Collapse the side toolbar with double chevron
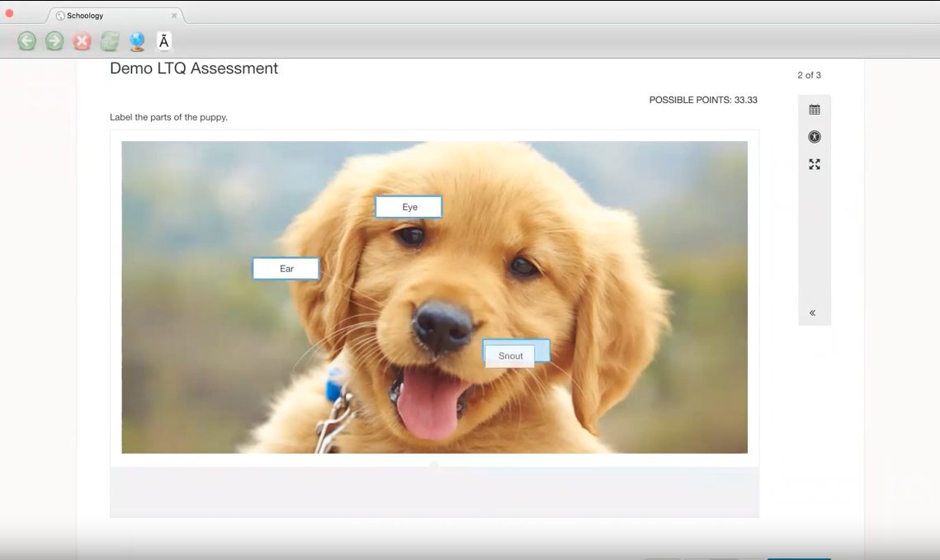Image resolution: width=940 pixels, height=560 pixels. click(813, 313)
